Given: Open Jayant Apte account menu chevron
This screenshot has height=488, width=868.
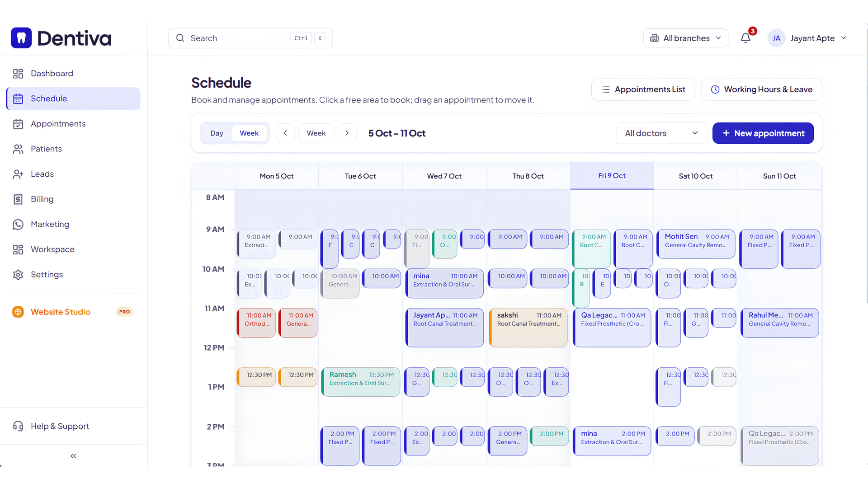Looking at the screenshot, I should [844, 38].
